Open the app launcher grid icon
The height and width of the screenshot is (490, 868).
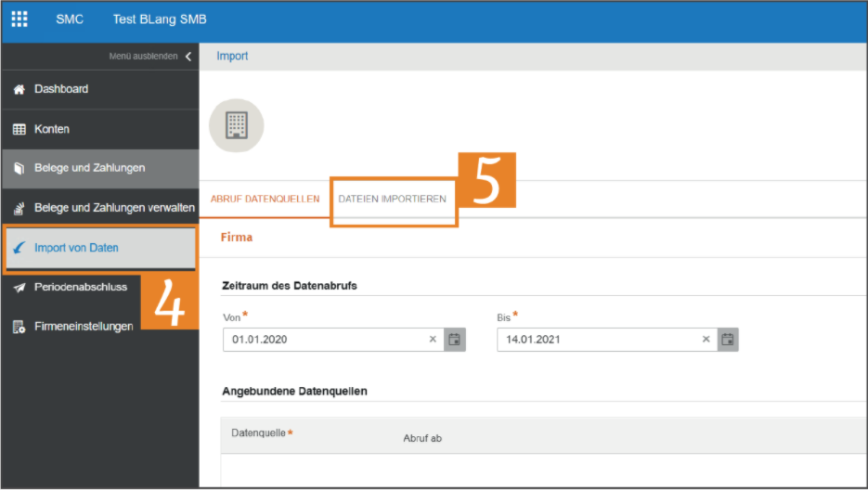click(19, 19)
